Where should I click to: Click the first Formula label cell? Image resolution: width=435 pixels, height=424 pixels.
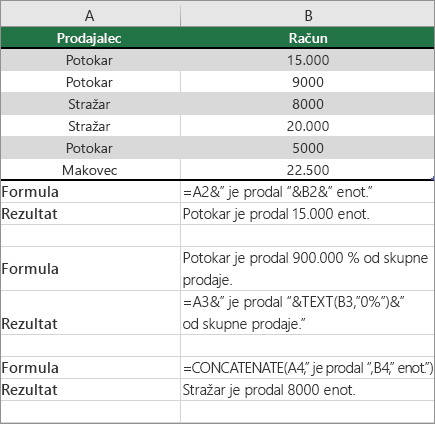pos(90,192)
